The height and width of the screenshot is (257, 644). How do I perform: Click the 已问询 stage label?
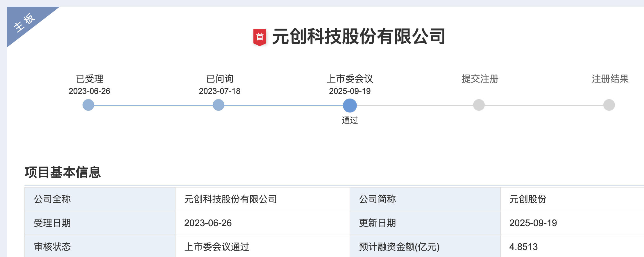(x=220, y=79)
